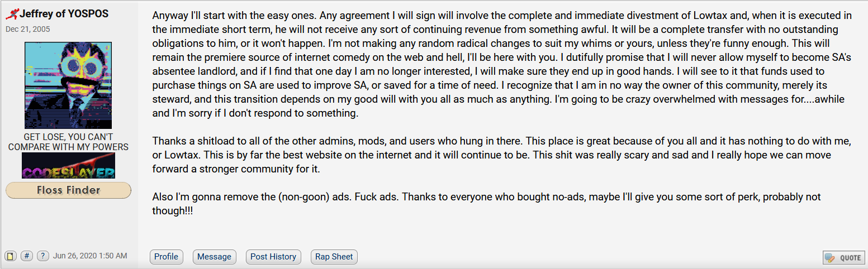Click the Jun 26, 2020 1:50 AM timestamp

pyautogui.click(x=90, y=256)
